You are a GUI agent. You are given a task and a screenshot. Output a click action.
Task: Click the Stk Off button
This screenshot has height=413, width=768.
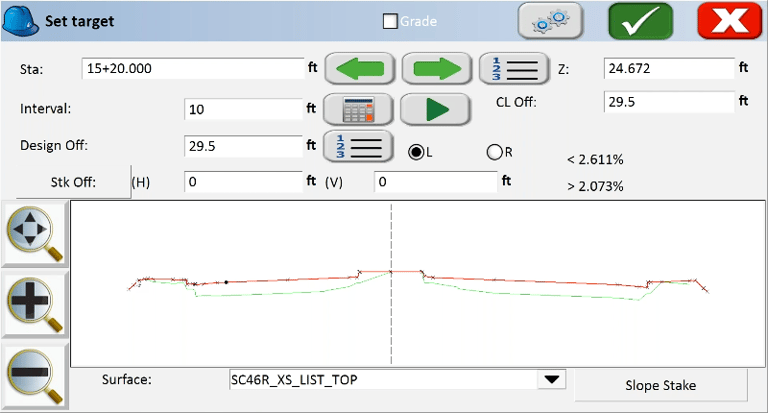pyautogui.click(x=73, y=182)
